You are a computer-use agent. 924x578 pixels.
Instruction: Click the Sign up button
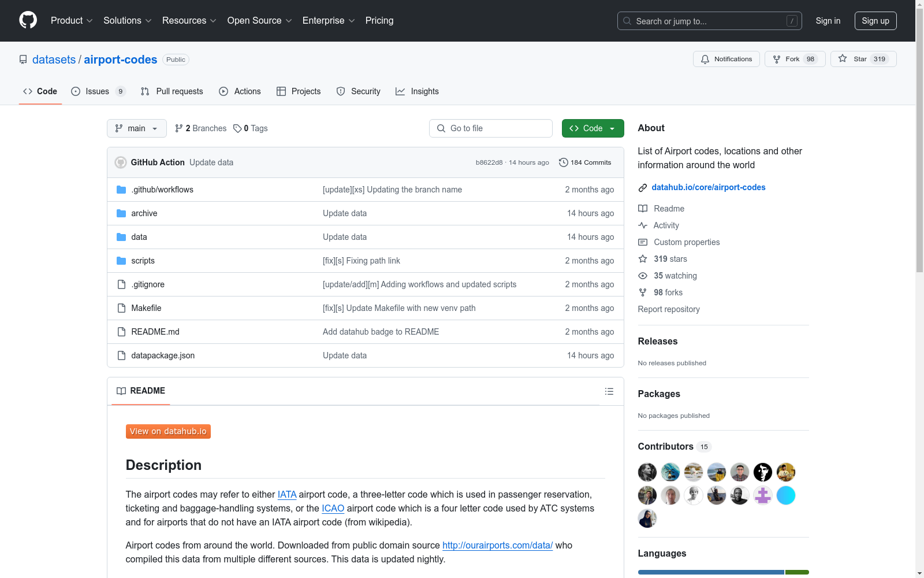(x=875, y=21)
